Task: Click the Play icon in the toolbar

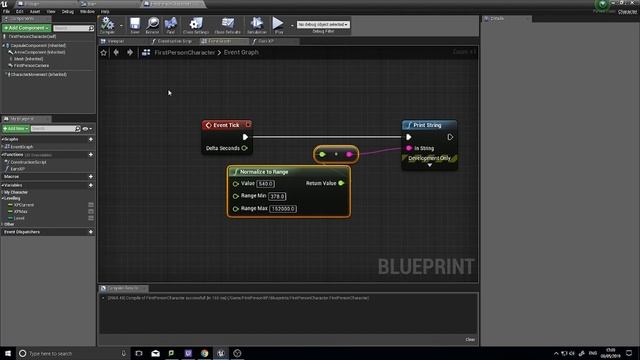Action: point(278,25)
